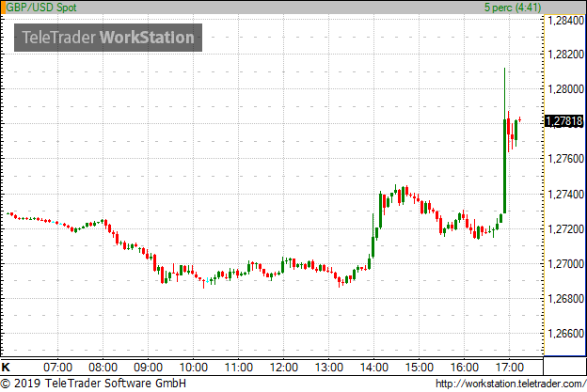Click the 08:00 time axis label
Viewport: 587px width, 392px height.
coord(103,368)
